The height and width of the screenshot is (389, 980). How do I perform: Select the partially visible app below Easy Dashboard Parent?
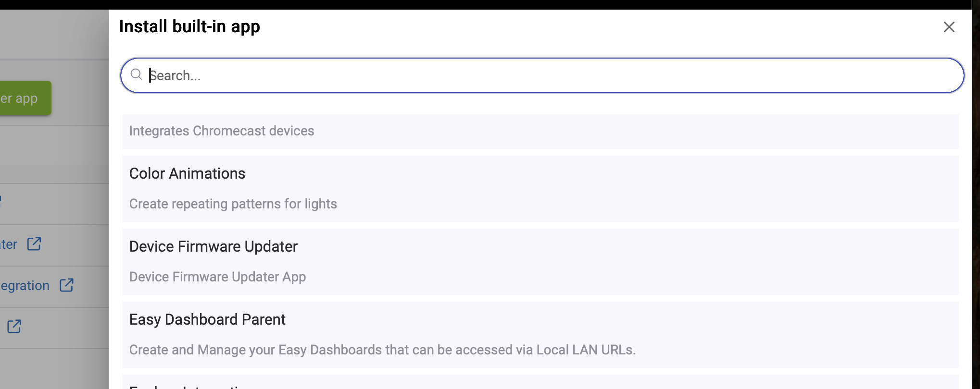coord(540,382)
